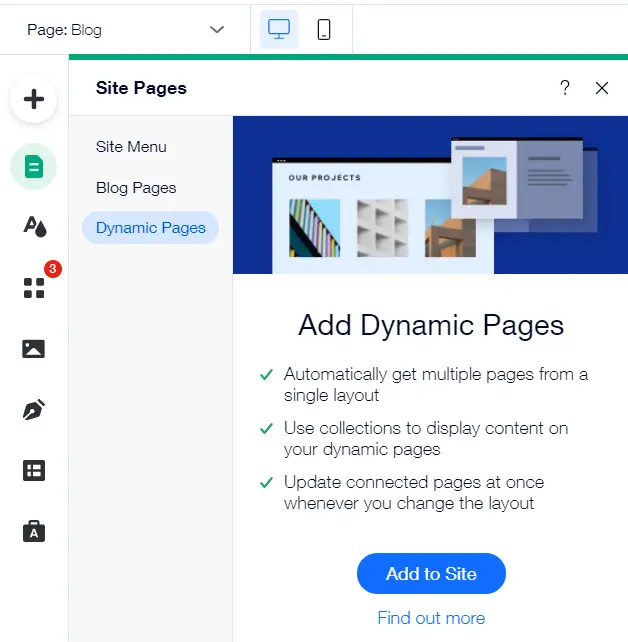
Task: Open the Business briefcase icon
Action: tap(34, 531)
